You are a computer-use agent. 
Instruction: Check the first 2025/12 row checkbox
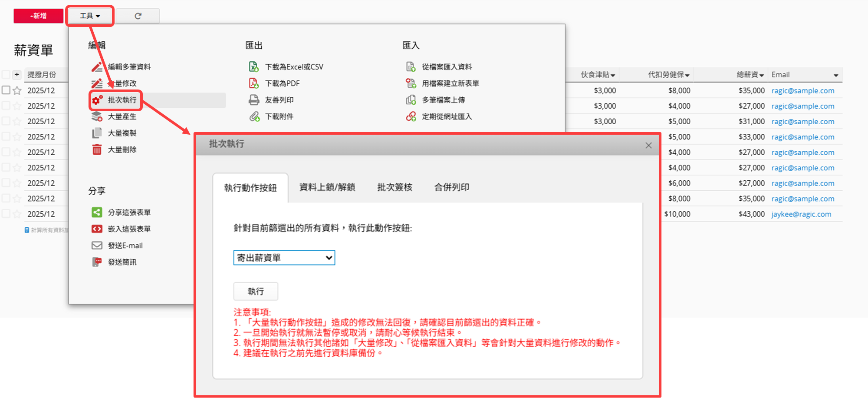coord(6,90)
